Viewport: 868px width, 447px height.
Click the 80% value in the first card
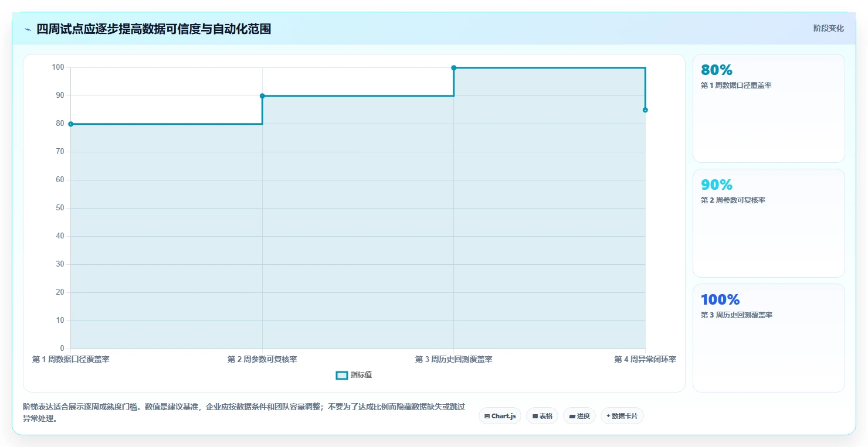[717, 70]
